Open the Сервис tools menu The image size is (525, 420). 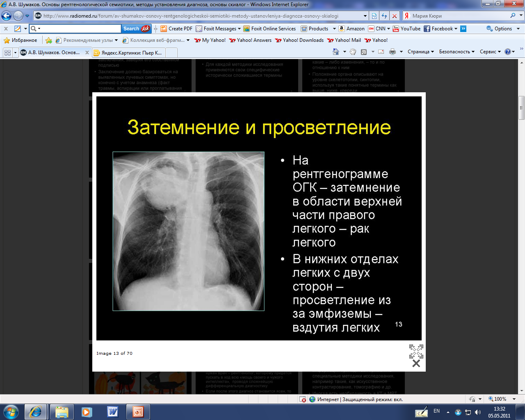click(490, 52)
